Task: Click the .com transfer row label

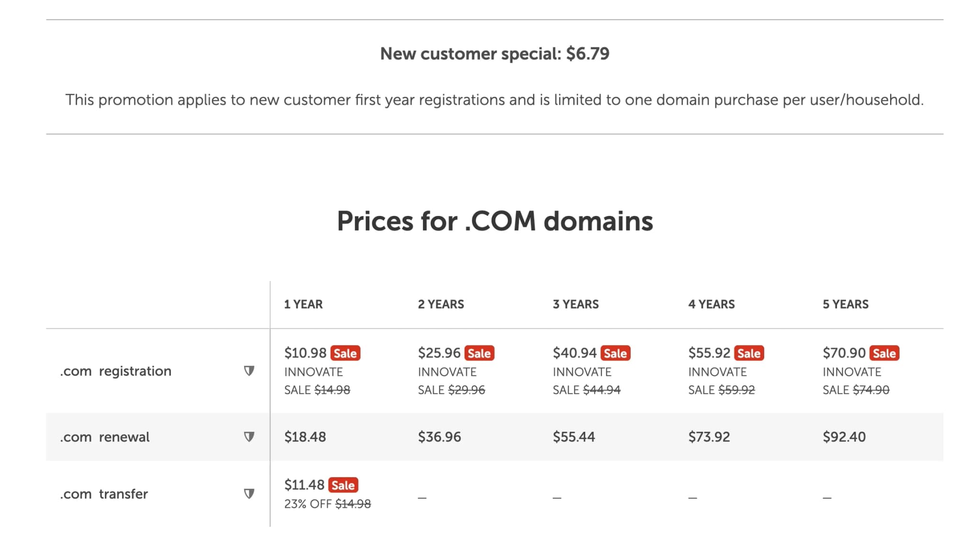Action: 104,494
